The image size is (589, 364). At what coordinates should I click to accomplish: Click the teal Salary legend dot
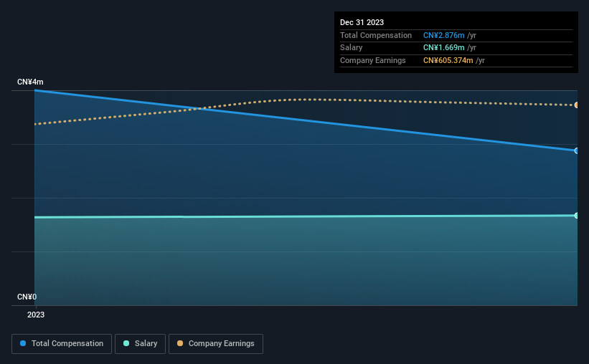[x=126, y=343]
